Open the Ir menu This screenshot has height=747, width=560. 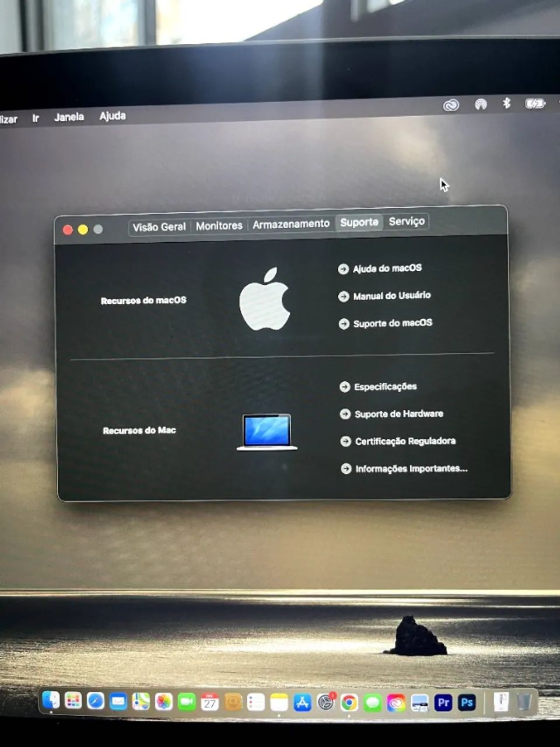tap(36, 118)
